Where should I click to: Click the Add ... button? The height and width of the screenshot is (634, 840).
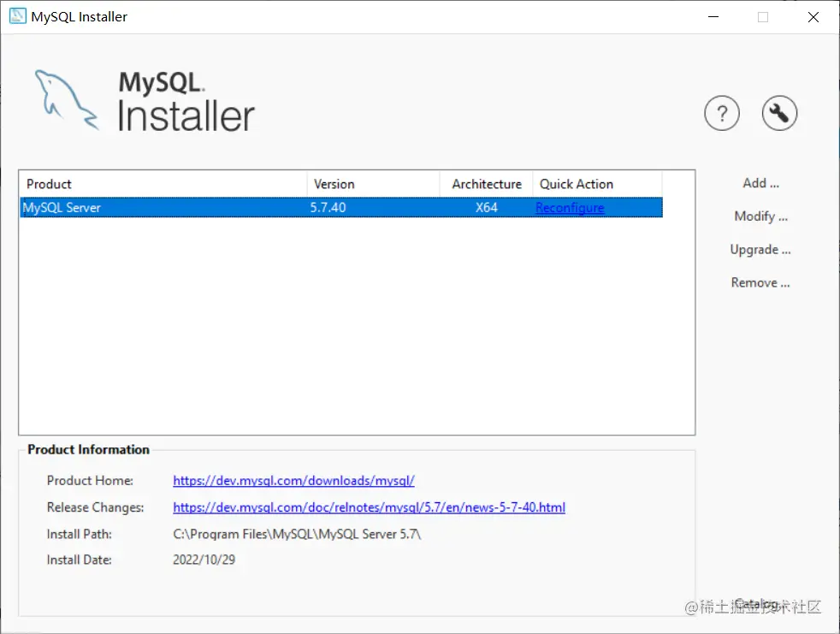(x=760, y=183)
